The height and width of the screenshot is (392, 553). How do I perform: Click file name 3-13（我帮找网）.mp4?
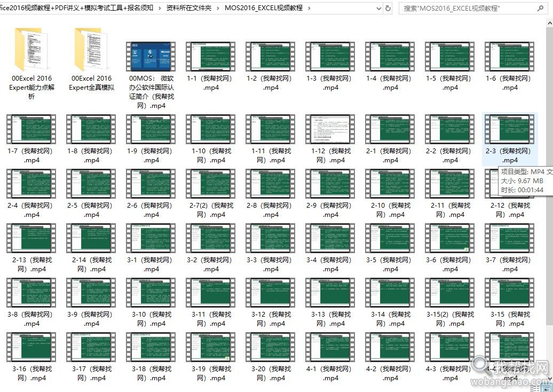(330, 319)
